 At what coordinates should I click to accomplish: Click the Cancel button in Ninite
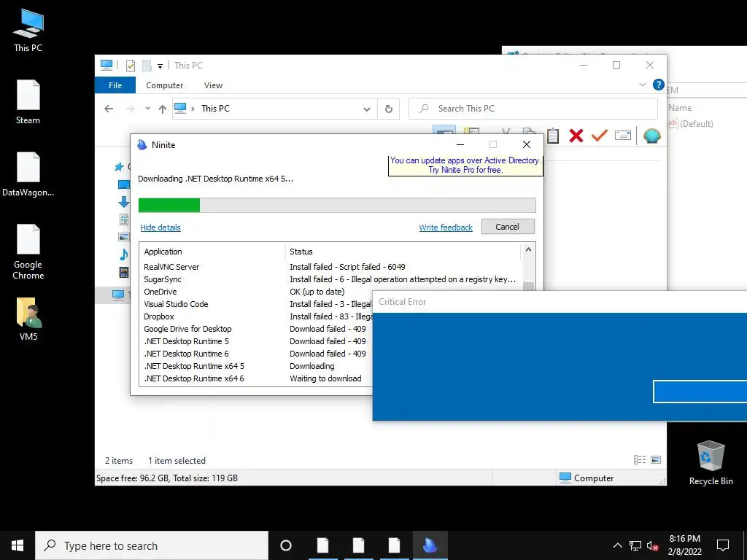tap(508, 227)
